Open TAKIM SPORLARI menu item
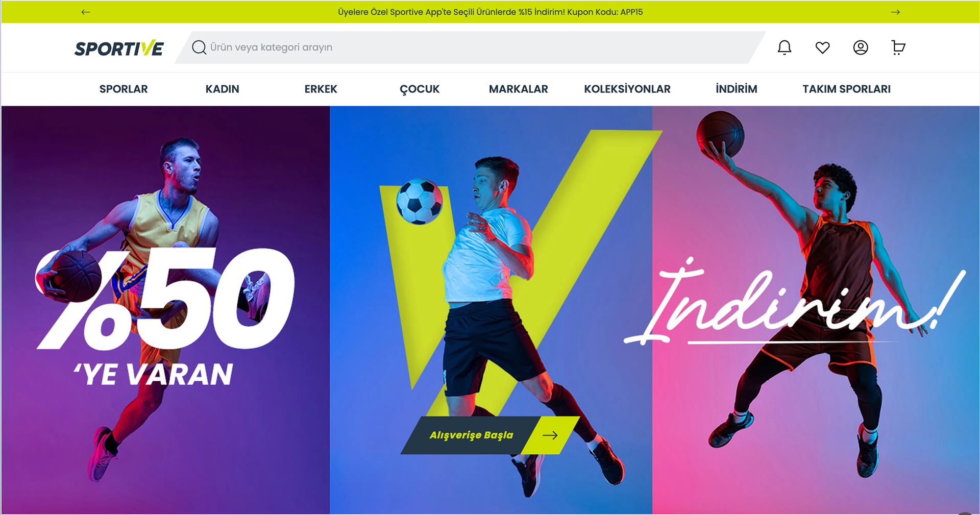 [x=846, y=89]
